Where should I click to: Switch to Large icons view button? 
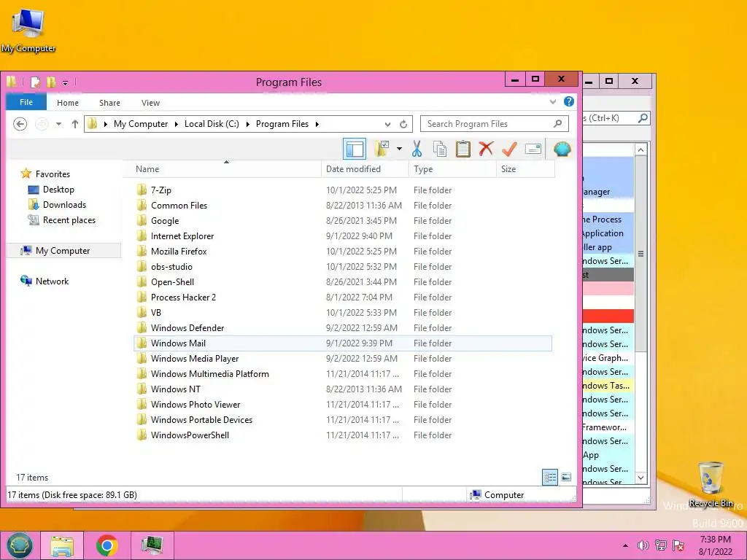[566, 477]
